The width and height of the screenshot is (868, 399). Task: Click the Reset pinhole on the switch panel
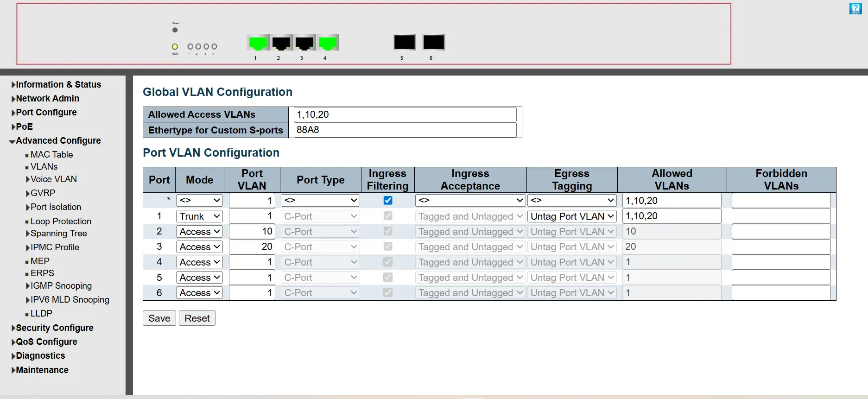pos(175,30)
